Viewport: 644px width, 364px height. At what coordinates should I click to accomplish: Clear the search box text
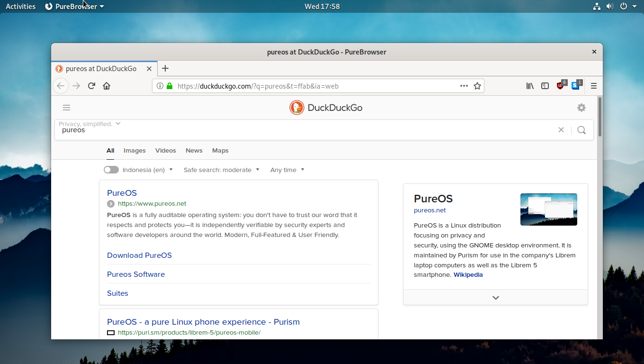(x=561, y=130)
